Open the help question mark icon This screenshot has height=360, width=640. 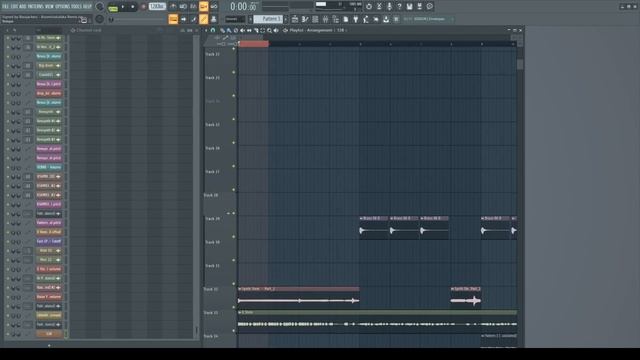tap(399, 7)
